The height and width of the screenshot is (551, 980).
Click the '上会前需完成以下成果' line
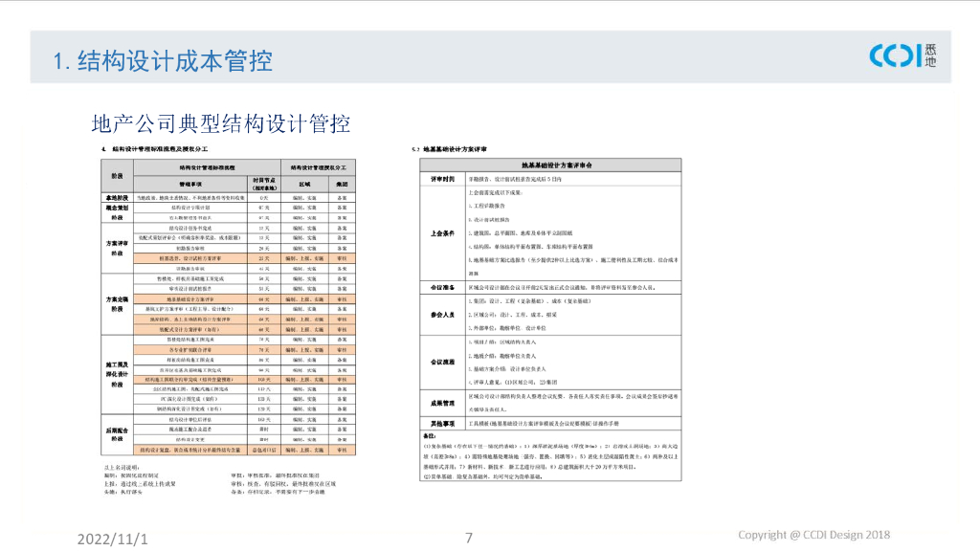496,192
